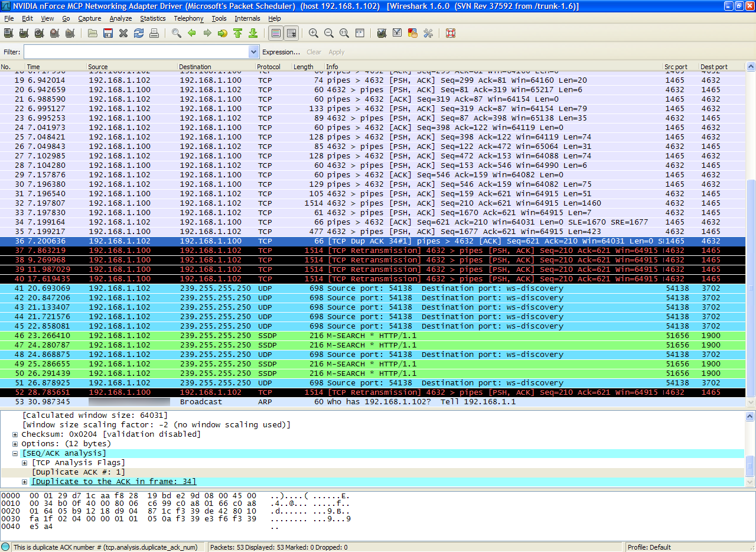The height and width of the screenshot is (552, 756).
Task: Select packet 41 UDP ws-discovery row
Action: 373,288
